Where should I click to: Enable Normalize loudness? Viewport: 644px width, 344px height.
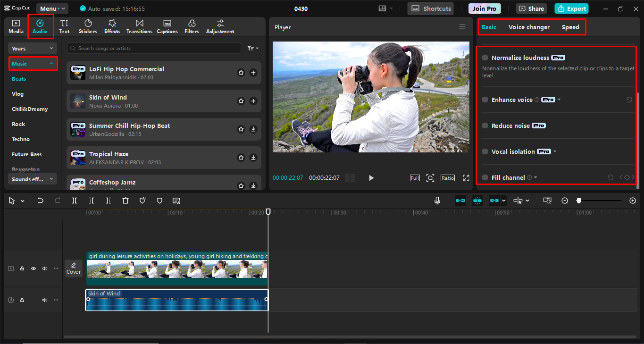tap(485, 57)
